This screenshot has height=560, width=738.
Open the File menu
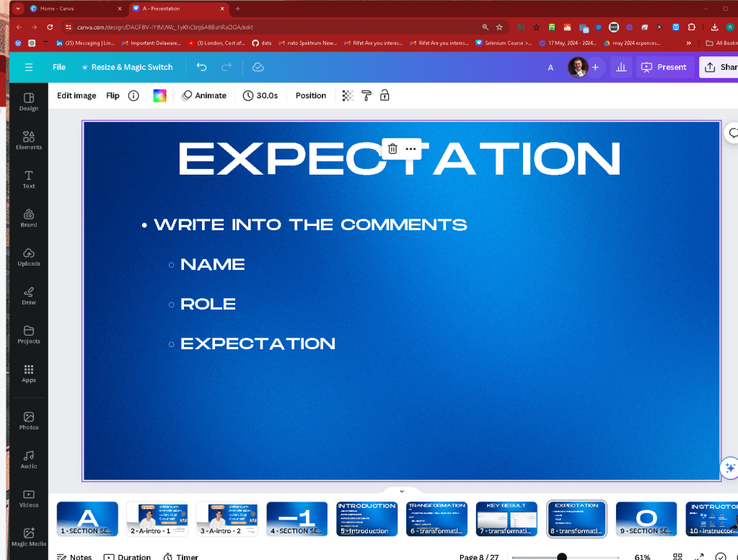pos(59,67)
